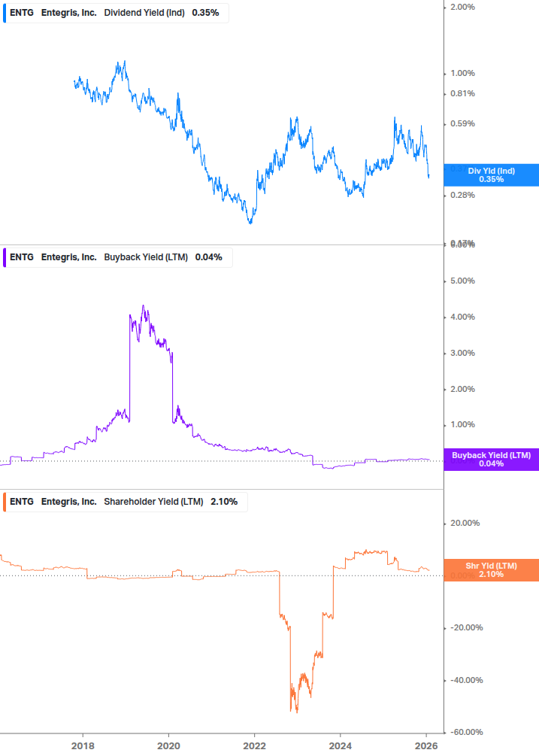The width and height of the screenshot is (539, 756).
Task: Click the 0.28% tick on the dividend yield axis
Action: (x=462, y=196)
